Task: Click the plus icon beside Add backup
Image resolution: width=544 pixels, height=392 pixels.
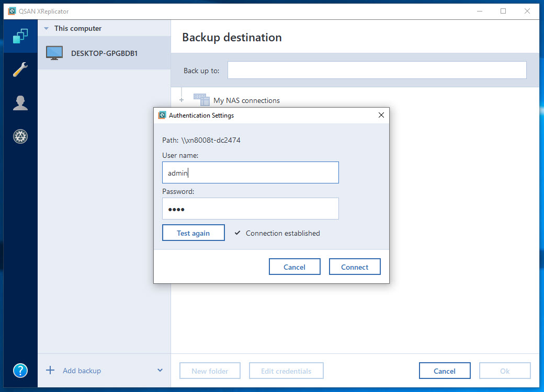Action: pos(50,371)
